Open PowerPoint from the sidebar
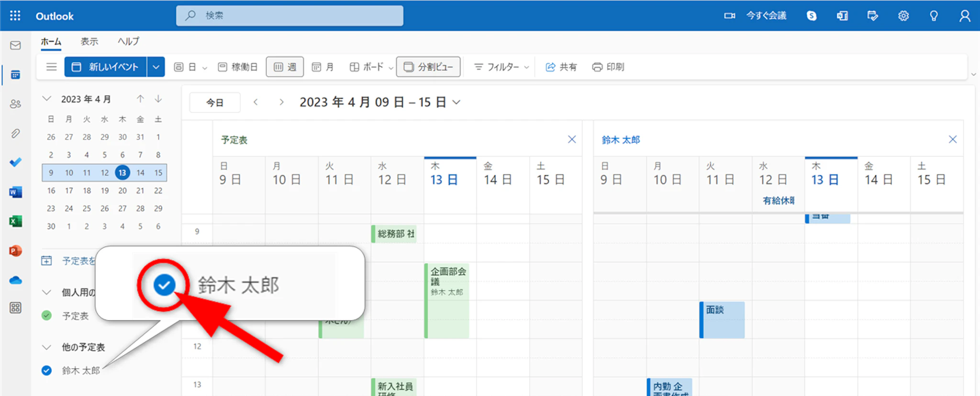The width and height of the screenshot is (980, 396). click(15, 251)
